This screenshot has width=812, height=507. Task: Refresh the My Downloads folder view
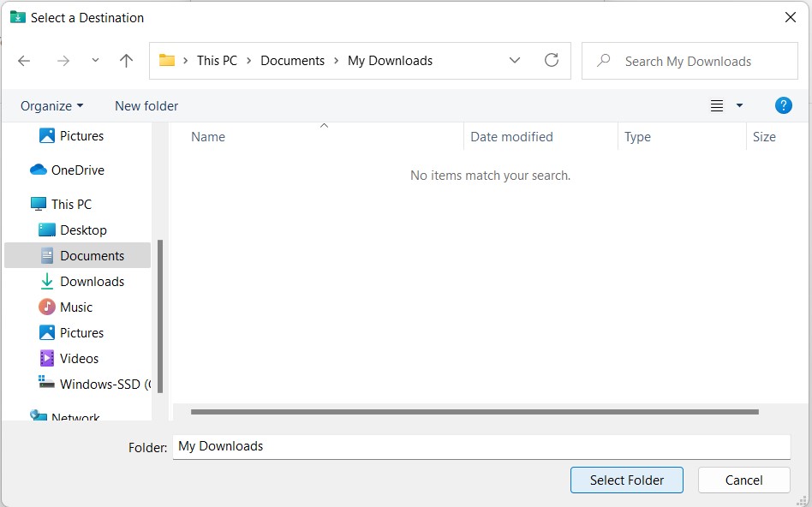pyautogui.click(x=552, y=61)
